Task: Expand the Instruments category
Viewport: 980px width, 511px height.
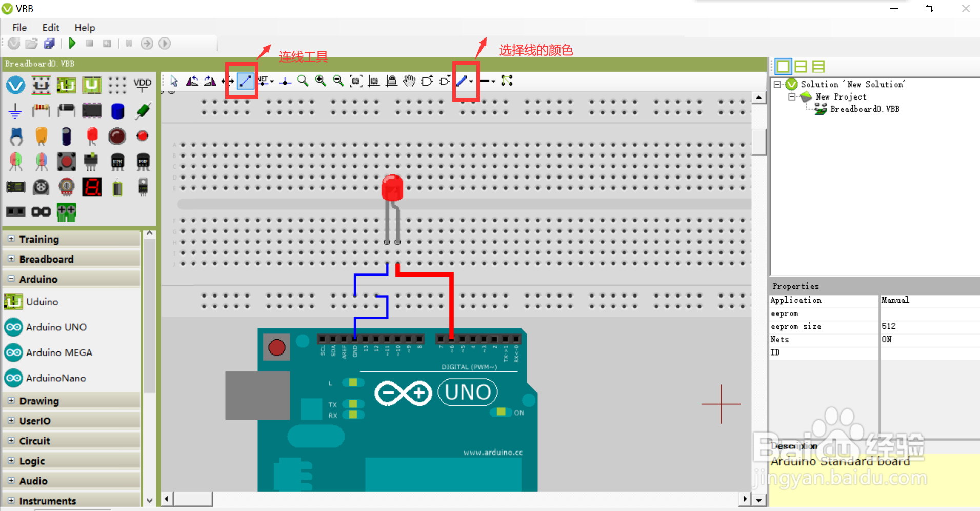Action: [11, 500]
